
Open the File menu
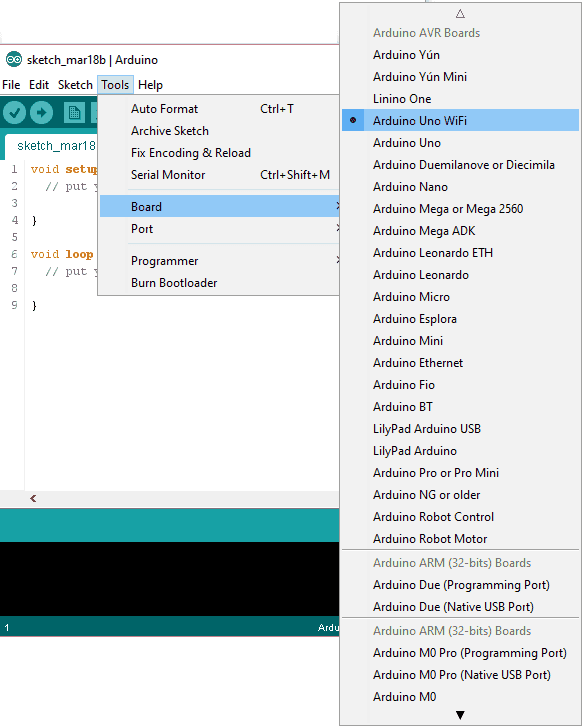11,85
